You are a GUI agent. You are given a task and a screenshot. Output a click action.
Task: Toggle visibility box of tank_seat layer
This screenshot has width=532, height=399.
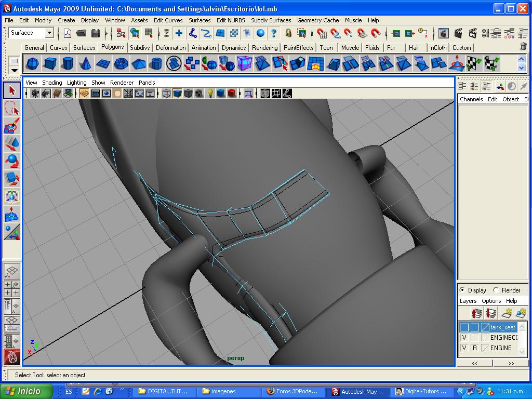(x=464, y=327)
